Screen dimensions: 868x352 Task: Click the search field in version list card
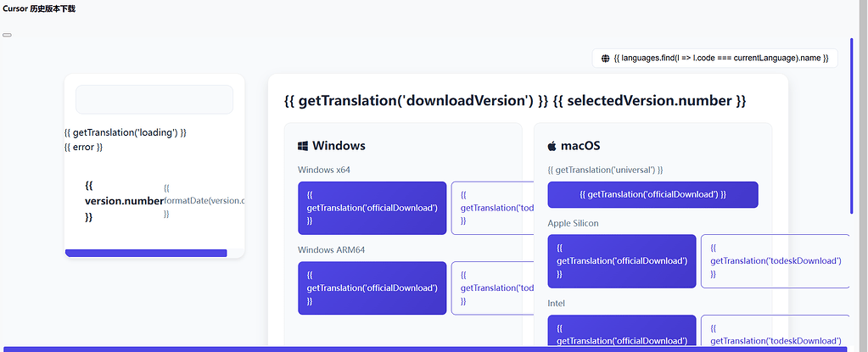pos(154,99)
